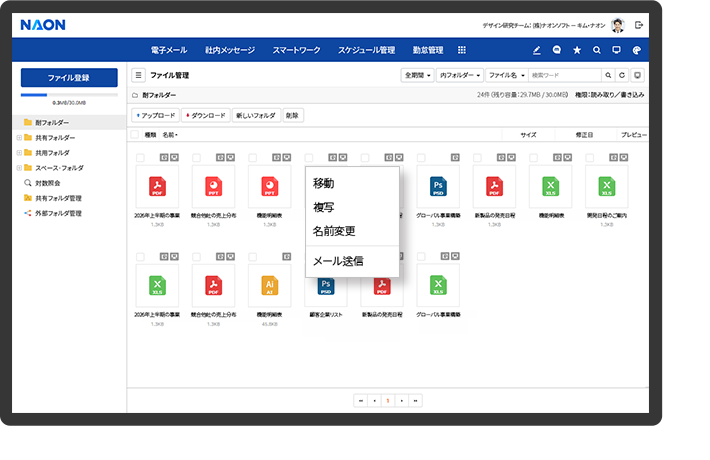
Task: Open the apps grid icon in the navigation bar
Action: pos(461,50)
